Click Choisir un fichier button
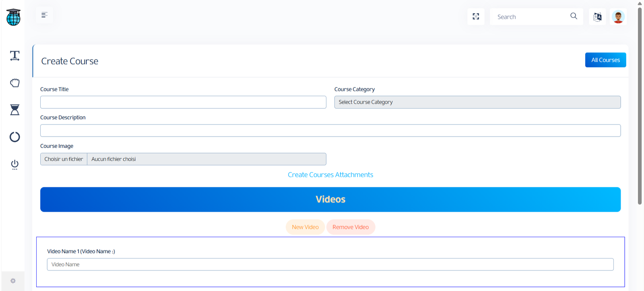Screen dimensions: 644x291 pos(64,159)
